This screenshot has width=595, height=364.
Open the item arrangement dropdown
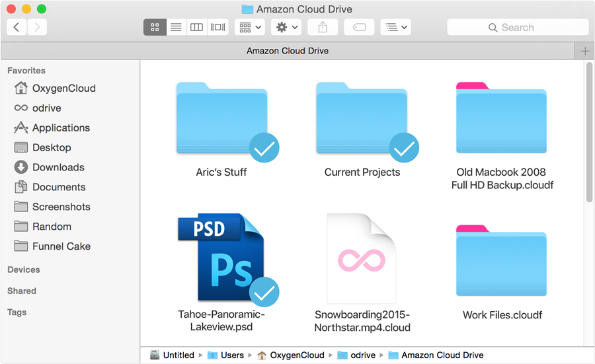click(x=250, y=27)
